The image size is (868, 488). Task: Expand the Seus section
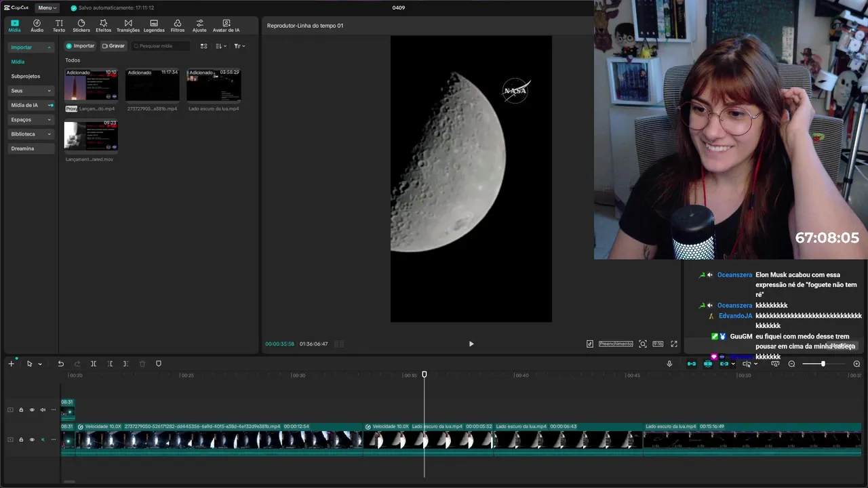tap(31, 91)
